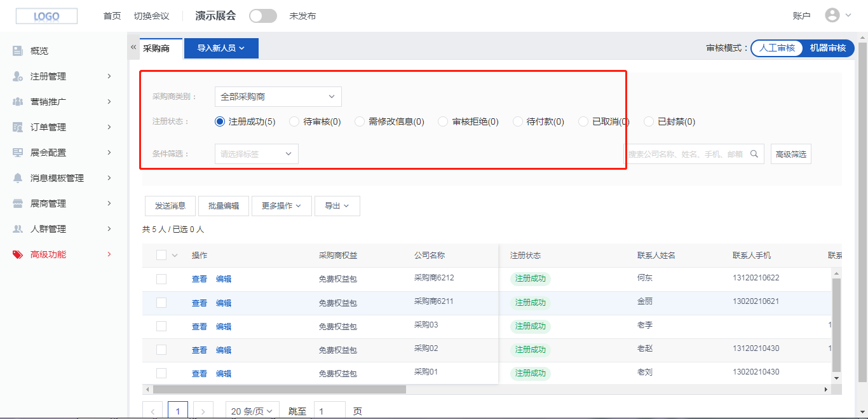Screen dimensions: 868x419
Task: Expand 展商管理 sidebar menu
Action: pos(109,203)
